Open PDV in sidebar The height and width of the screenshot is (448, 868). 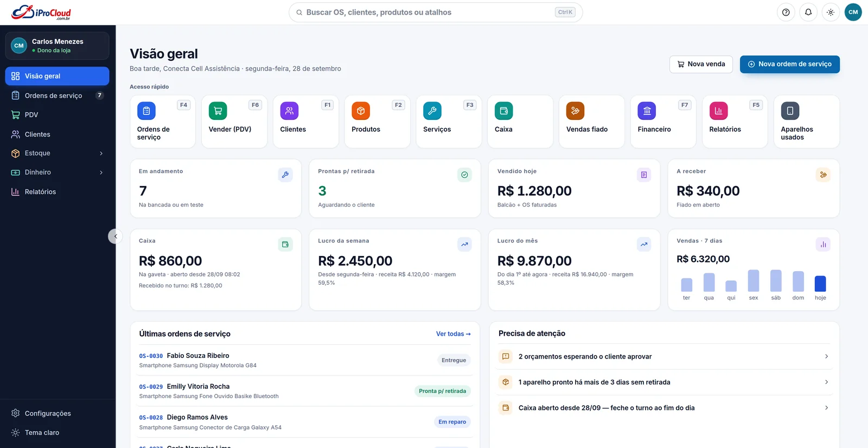click(x=58, y=114)
